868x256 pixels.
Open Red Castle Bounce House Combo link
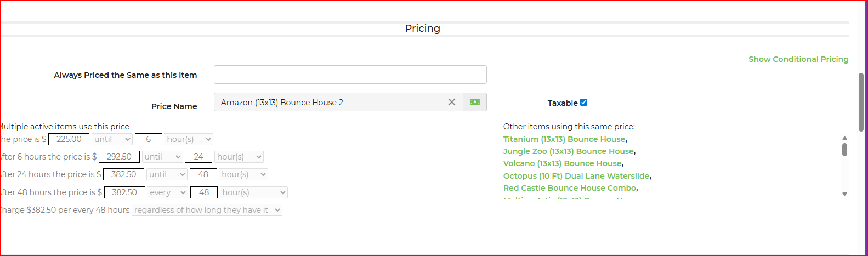tap(570, 188)
